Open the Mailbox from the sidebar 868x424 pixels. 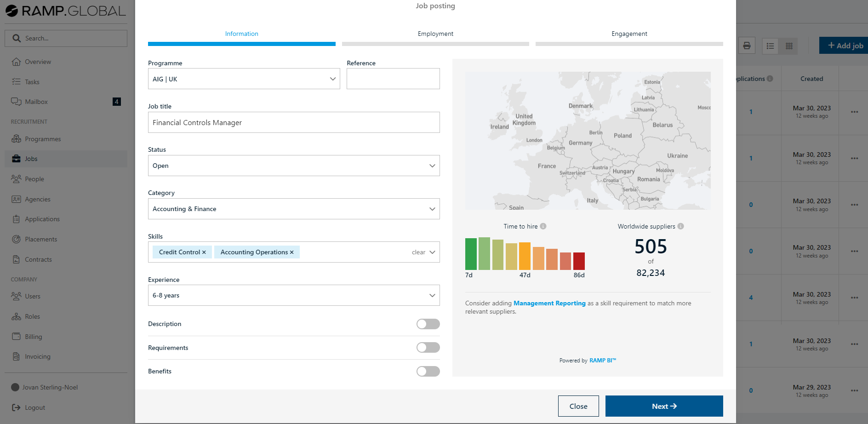coord(36,102)
